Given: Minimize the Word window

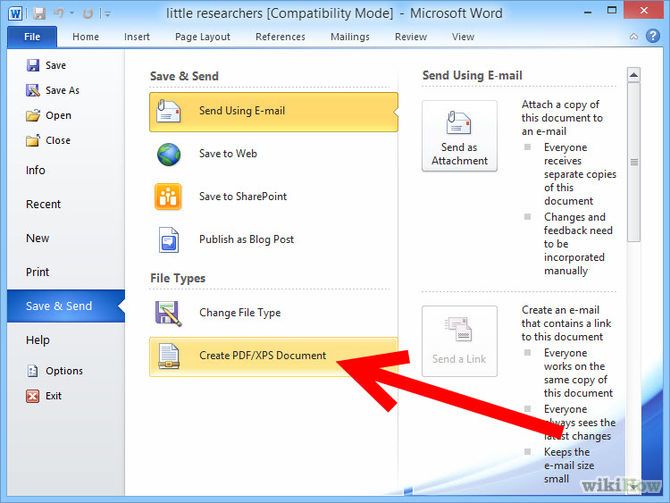Looking at the screenshot, I should pos(588,11).
